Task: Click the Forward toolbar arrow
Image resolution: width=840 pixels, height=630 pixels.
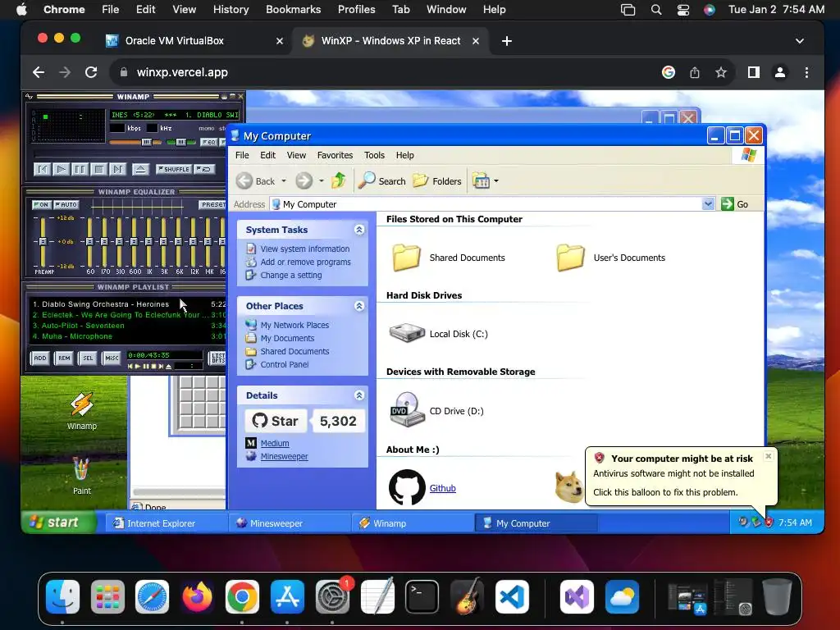Action: tap(304, 181)
